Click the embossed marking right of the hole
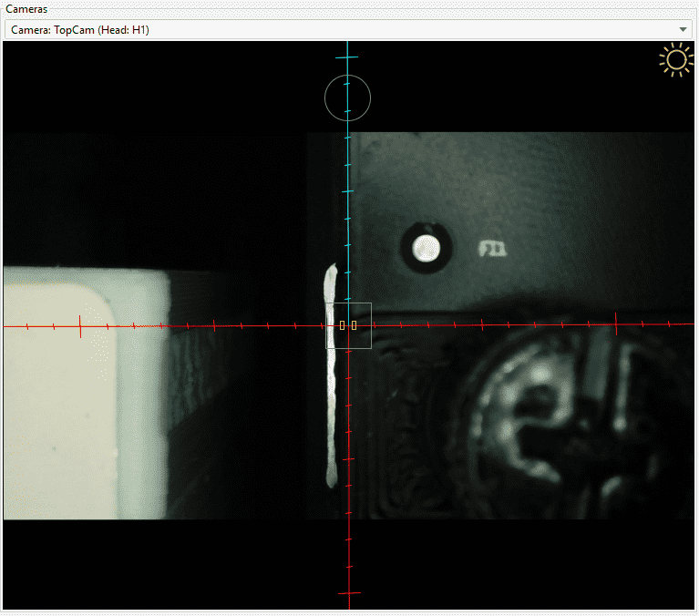Viewport: 699px width, 616px height. (x=493, y=247)
